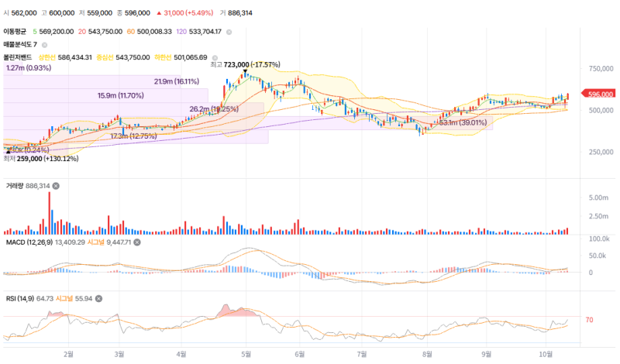The width and height of the screenshot is (620, 364).
Task: Click the MACD 시그널 value 9,447.71
Action: coord(119,242)
